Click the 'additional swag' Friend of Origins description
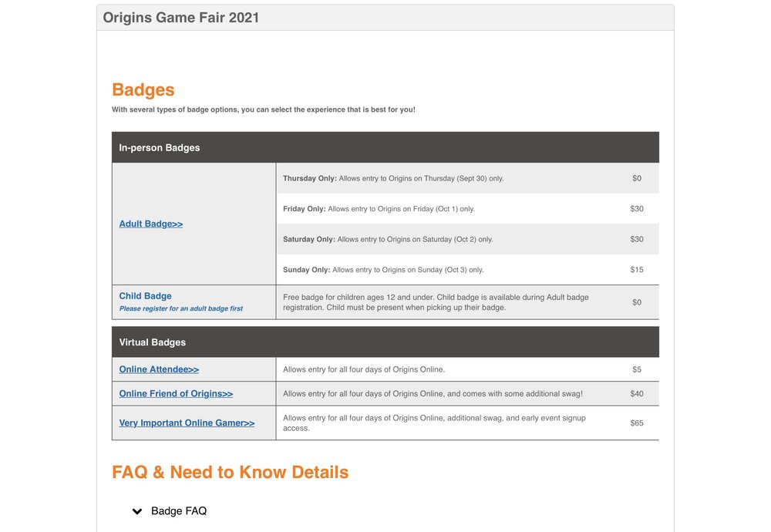 click(x=433, y=393)
